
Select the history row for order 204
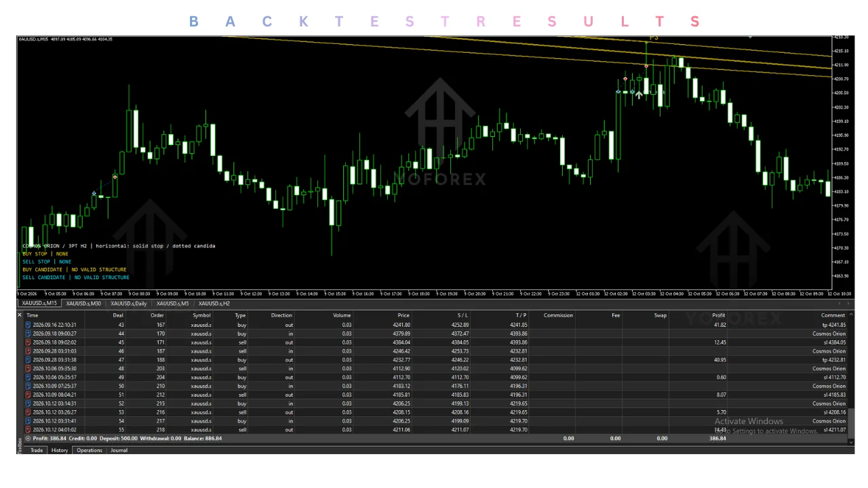435,378
